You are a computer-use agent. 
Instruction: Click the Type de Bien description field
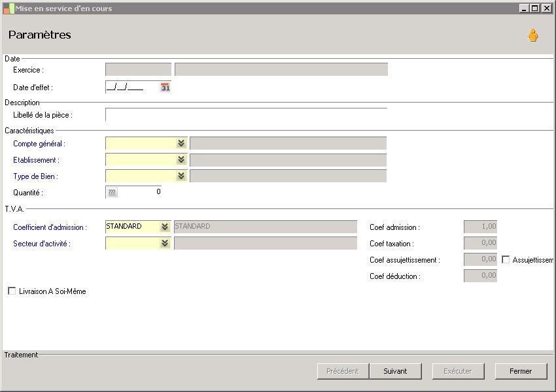pyautogui.click(x=288, y=176)
